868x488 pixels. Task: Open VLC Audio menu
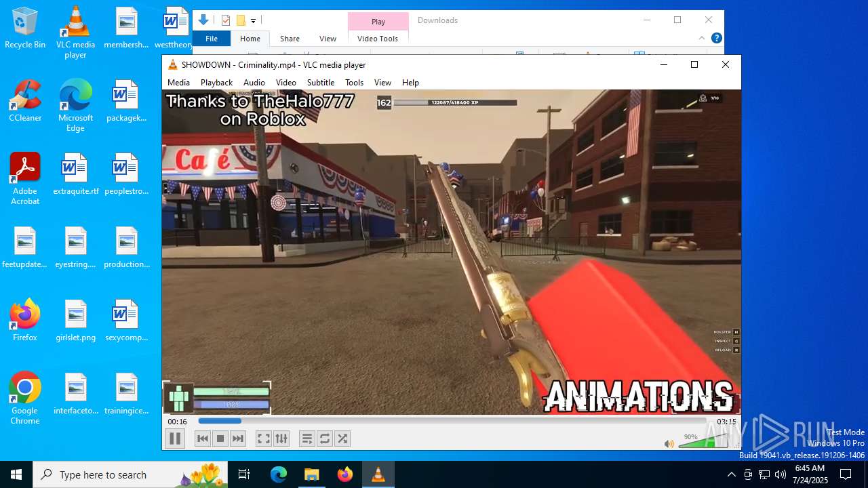point(254,82)
